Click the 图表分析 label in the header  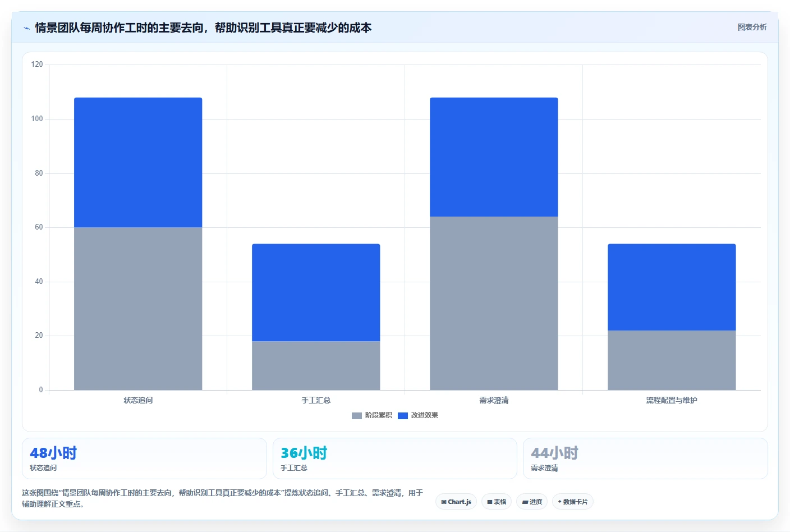tap(752, 27)
